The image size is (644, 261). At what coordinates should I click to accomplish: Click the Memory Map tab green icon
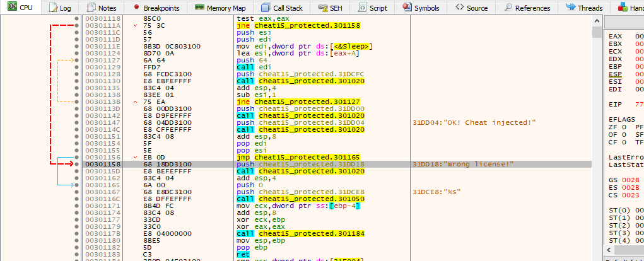[x=199, y=8]
